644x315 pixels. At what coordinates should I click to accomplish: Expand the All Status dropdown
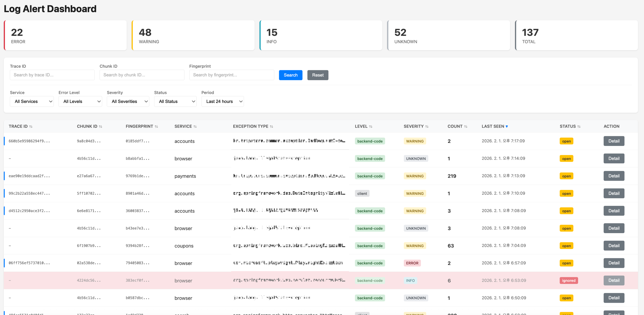click(175, 101)
